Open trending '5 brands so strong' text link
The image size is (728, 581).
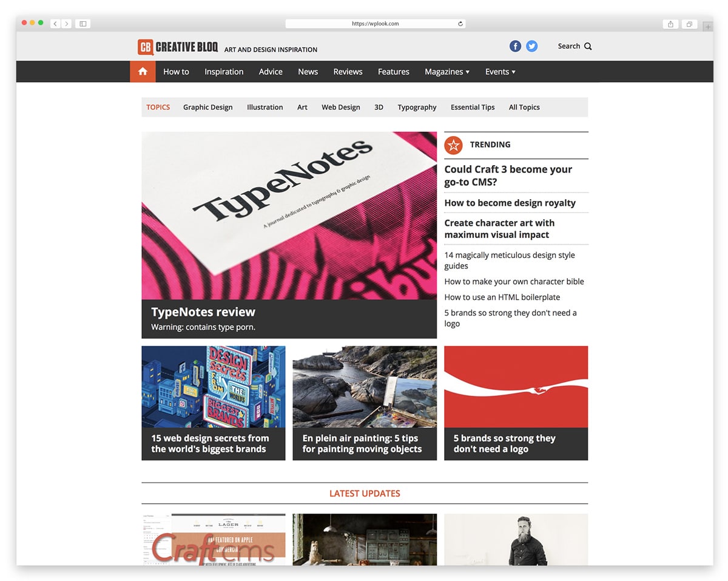(510, 318)
